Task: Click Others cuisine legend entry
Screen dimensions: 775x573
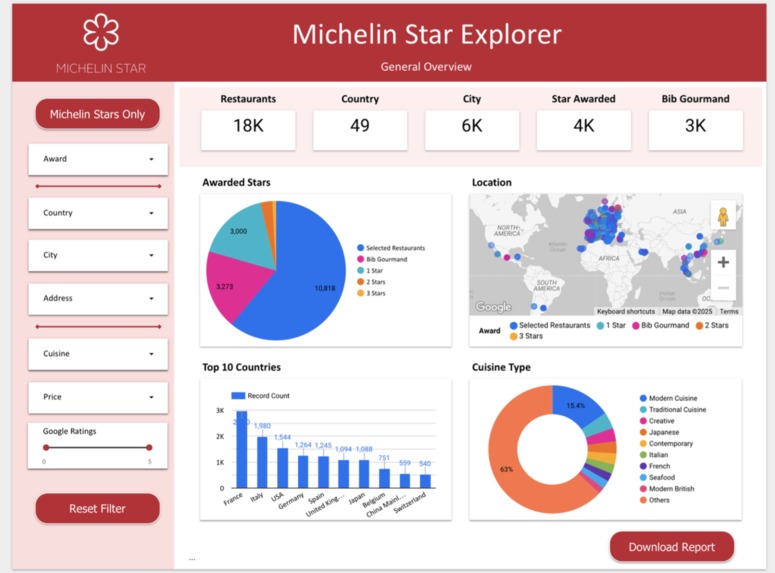Action: click(x=655, y=500)
